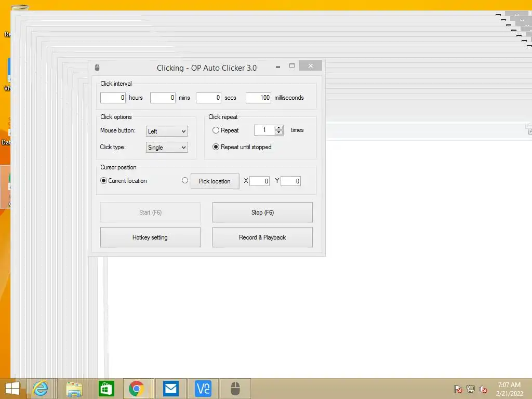The height and width of the screenshot is (399, 532).
Task: Launch the Windows Store taskbar icon
Action: point(106,389)
